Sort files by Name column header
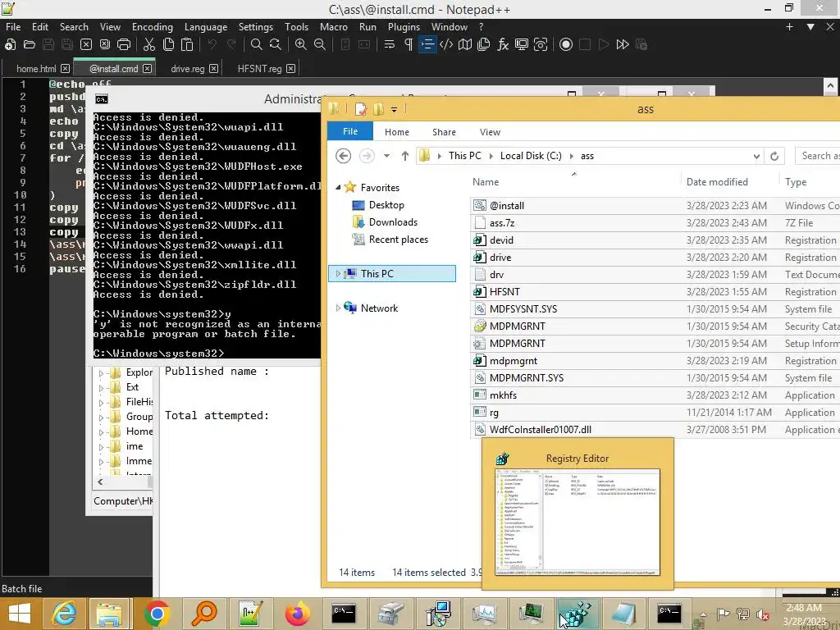This screenshot has width=840, height=630. pyautogui.click(x=486, y=182)
